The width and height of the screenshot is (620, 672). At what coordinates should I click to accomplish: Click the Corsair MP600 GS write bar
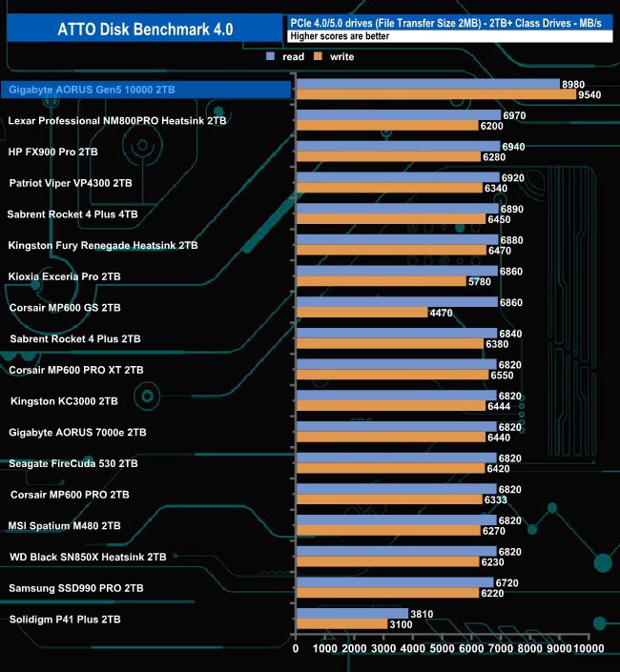(362, 313)
